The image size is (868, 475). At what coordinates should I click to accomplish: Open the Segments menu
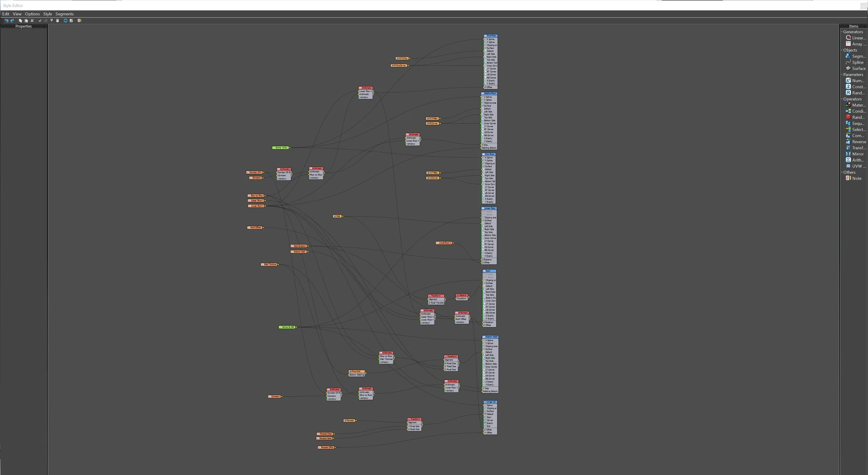pyautogui.click(x=64, y=14)
